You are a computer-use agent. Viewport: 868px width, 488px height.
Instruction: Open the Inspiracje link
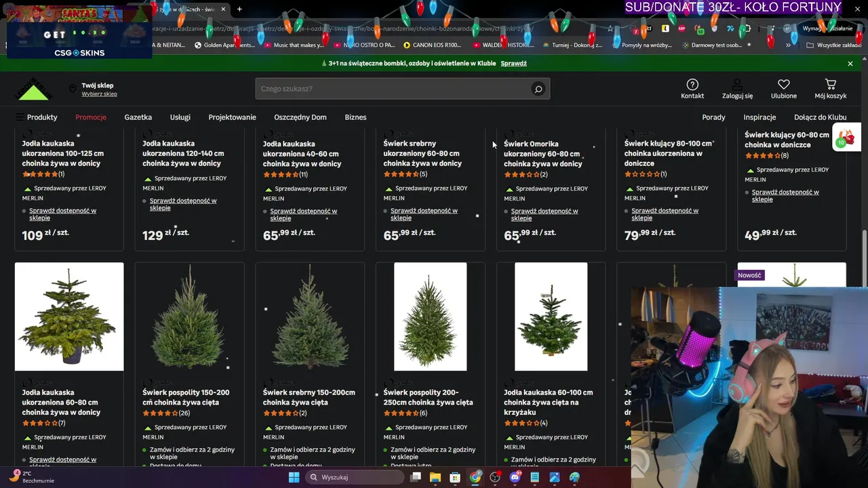[759, 117]
